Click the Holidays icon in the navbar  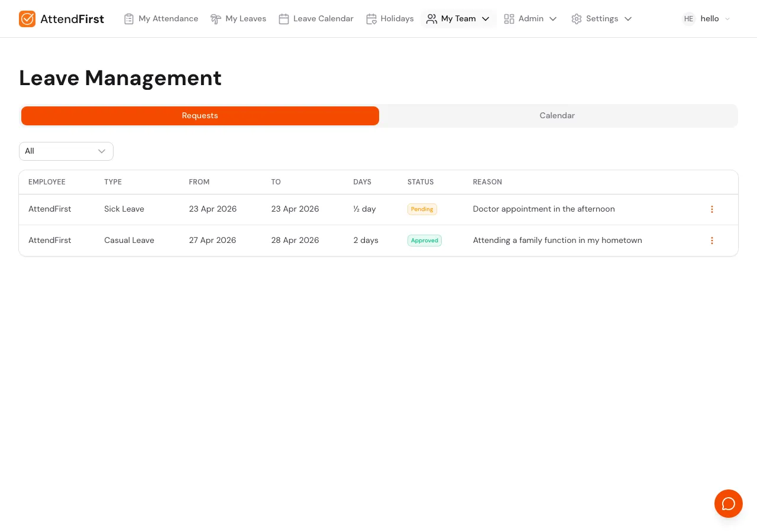coord(371,18)
